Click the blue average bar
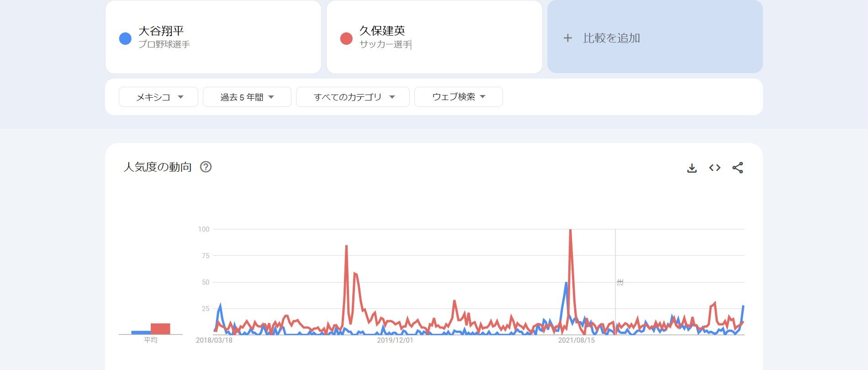 pos(141,333)
